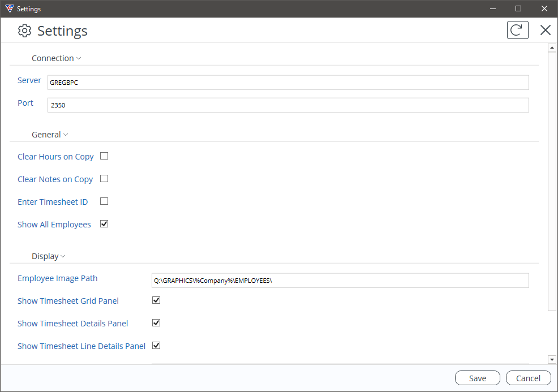Enable Clear Hours on Copy checkbox

coord(104,156)
